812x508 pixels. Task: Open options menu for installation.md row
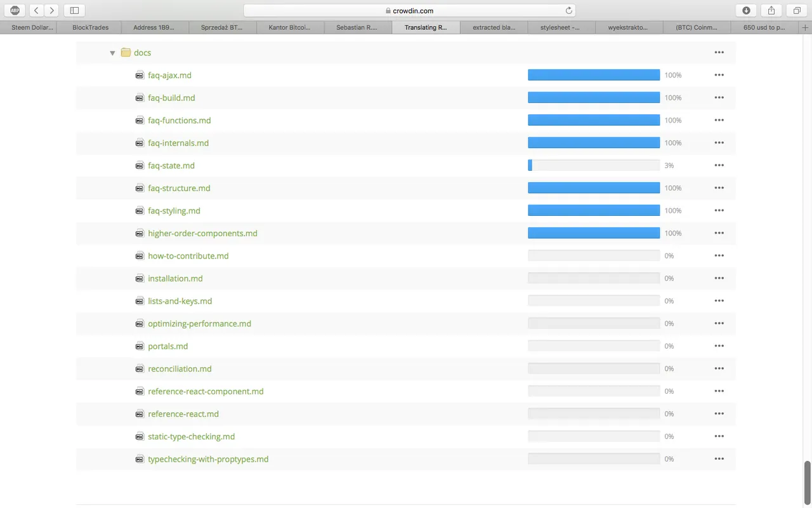pos(719,278)
